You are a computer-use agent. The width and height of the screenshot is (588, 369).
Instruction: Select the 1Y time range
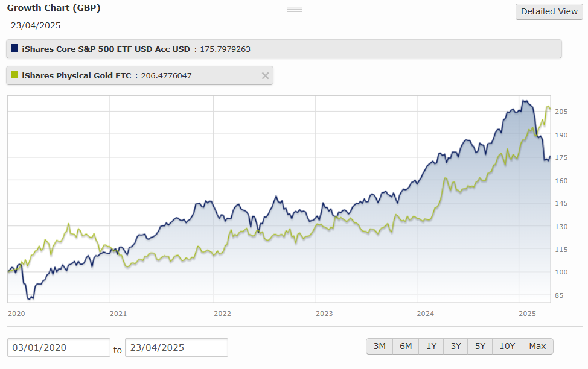pos(431,346)
